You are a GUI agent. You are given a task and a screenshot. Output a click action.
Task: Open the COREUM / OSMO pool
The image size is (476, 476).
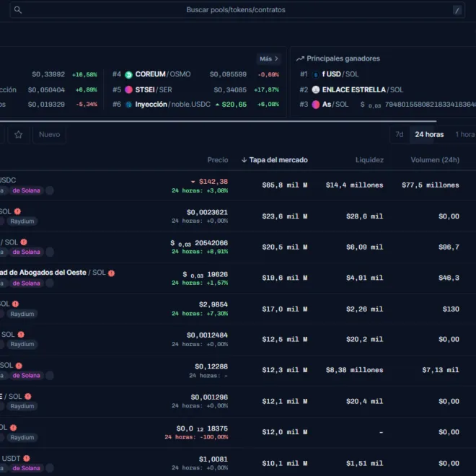[x=163, y=74]
